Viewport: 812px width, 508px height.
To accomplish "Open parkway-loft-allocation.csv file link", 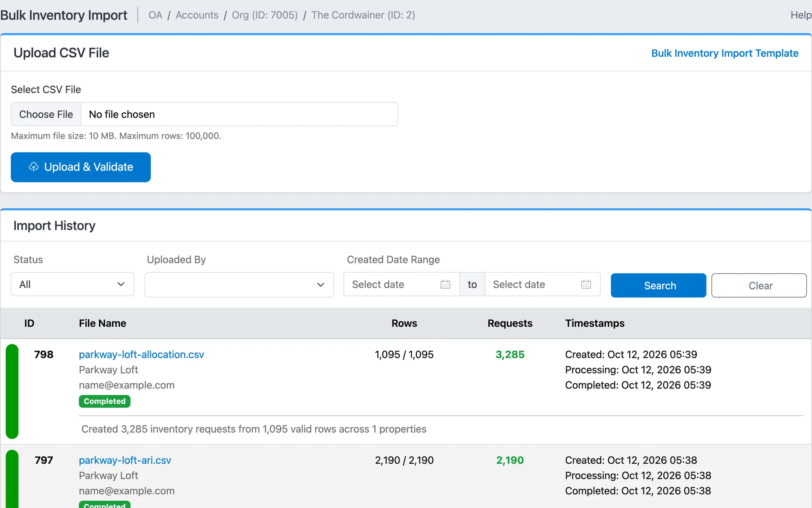I will (x=141, y=354).
